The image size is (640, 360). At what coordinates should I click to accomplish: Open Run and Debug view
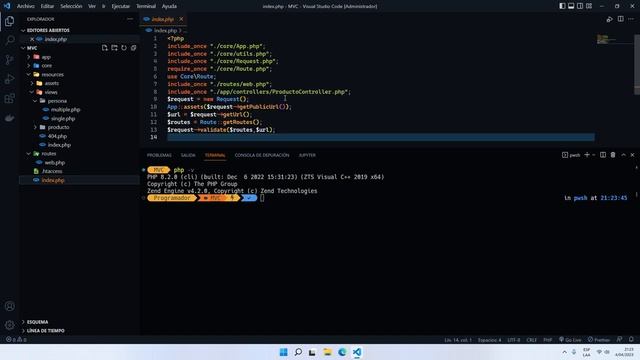[9, 79]
